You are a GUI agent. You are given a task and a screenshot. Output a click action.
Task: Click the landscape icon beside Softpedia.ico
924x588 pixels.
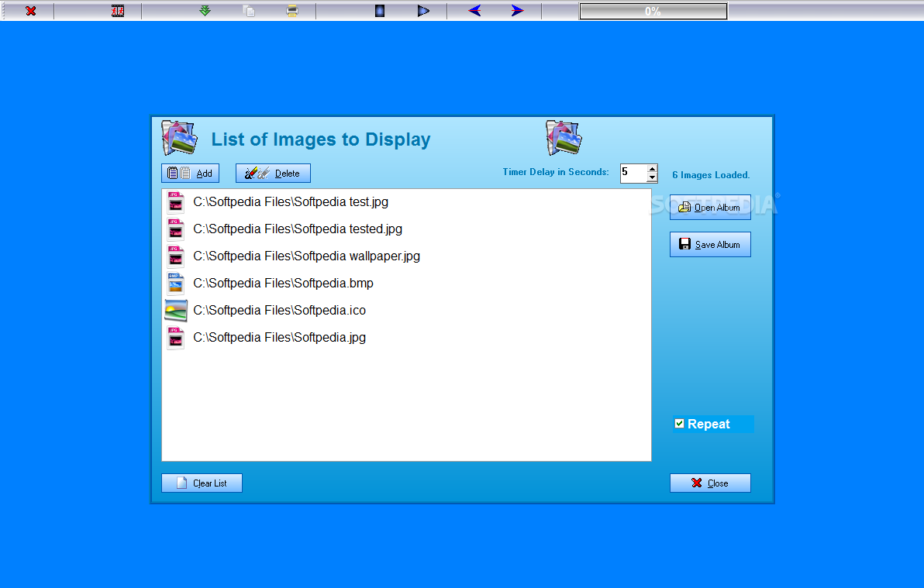[176, 311]
